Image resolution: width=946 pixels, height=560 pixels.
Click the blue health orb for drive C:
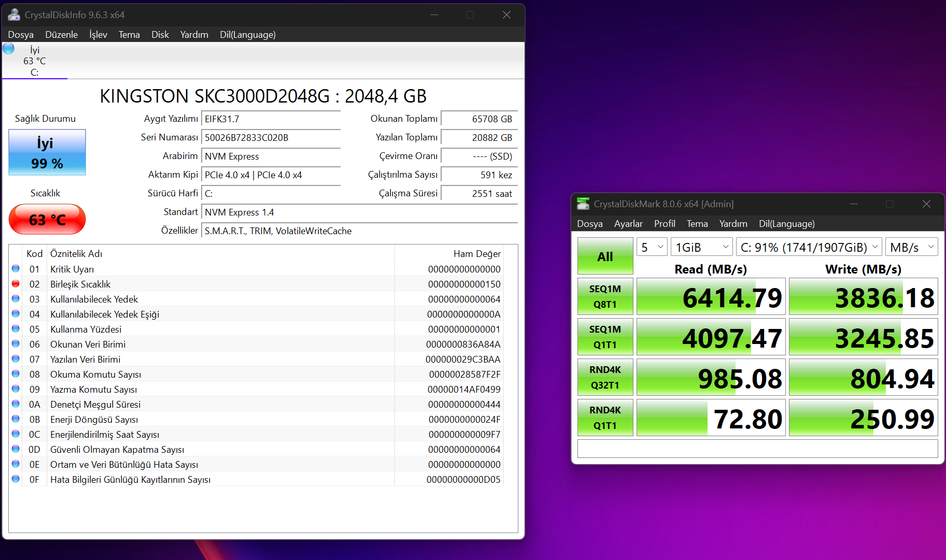coord(9,49)
